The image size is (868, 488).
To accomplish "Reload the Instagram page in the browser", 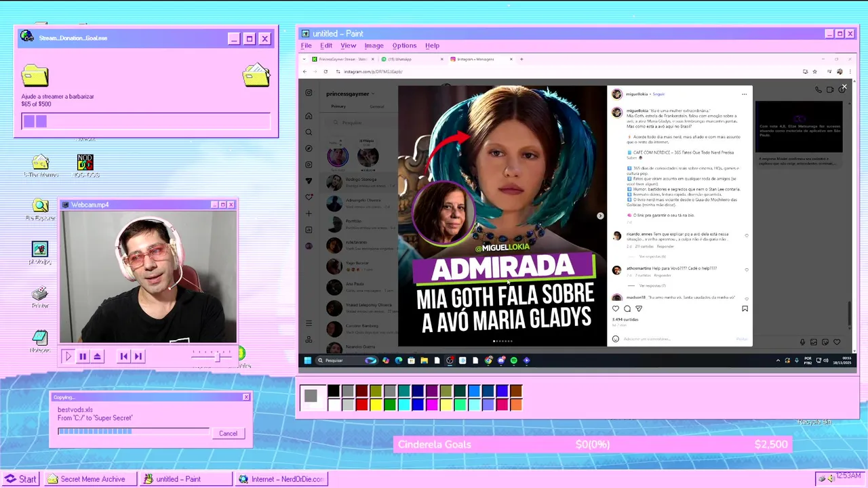I will click(326, 71).
